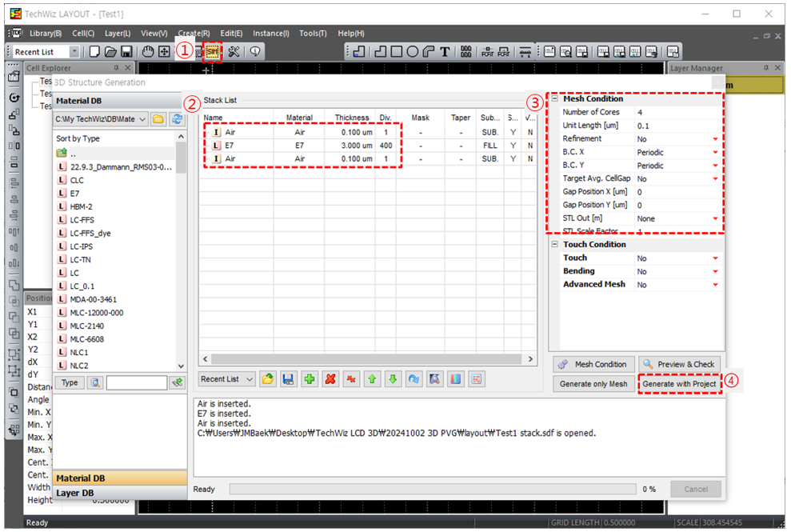This screenshot has width=791, height=532.
Task: Click the Generate with Project button
Action: tap(680, 384)
